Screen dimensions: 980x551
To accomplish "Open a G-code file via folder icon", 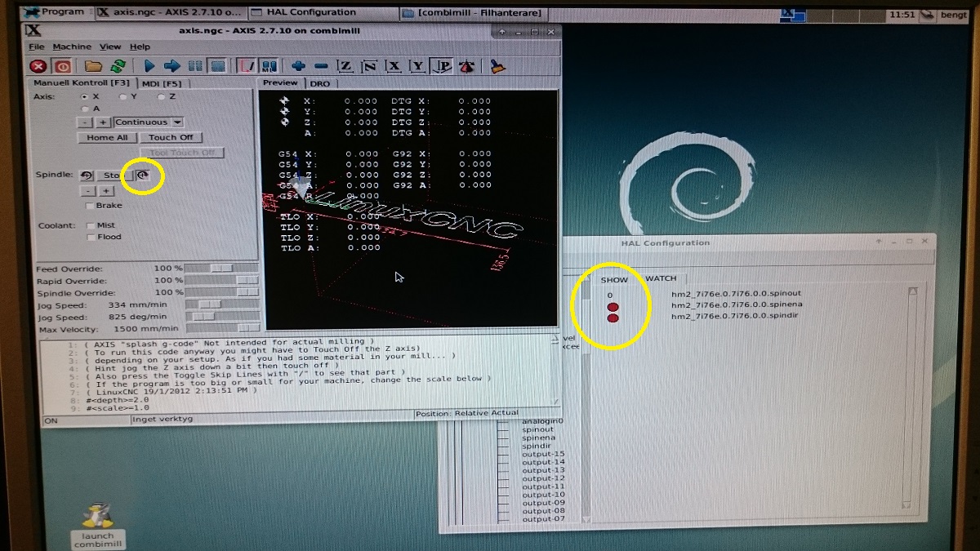I will click(94, 66).
